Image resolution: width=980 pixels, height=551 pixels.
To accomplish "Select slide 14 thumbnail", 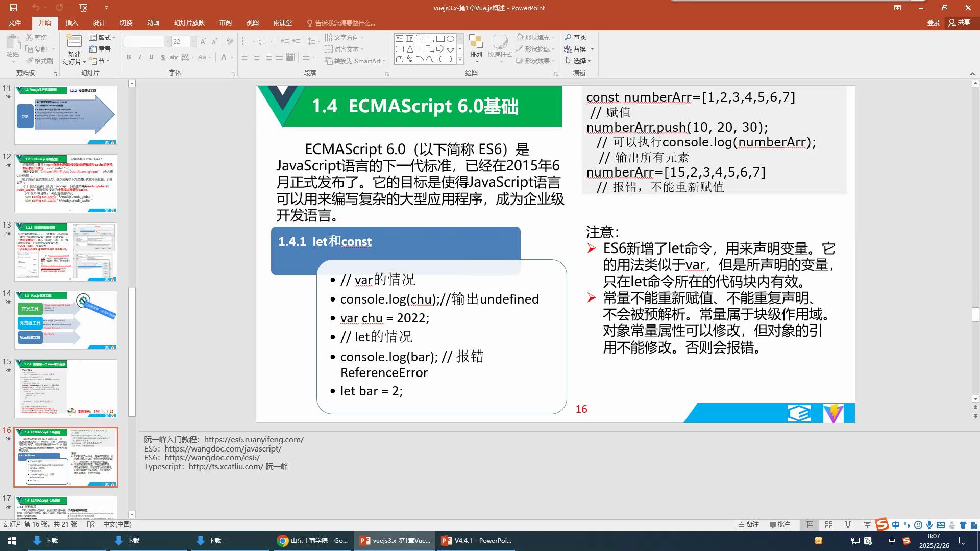I will [66, 320].
